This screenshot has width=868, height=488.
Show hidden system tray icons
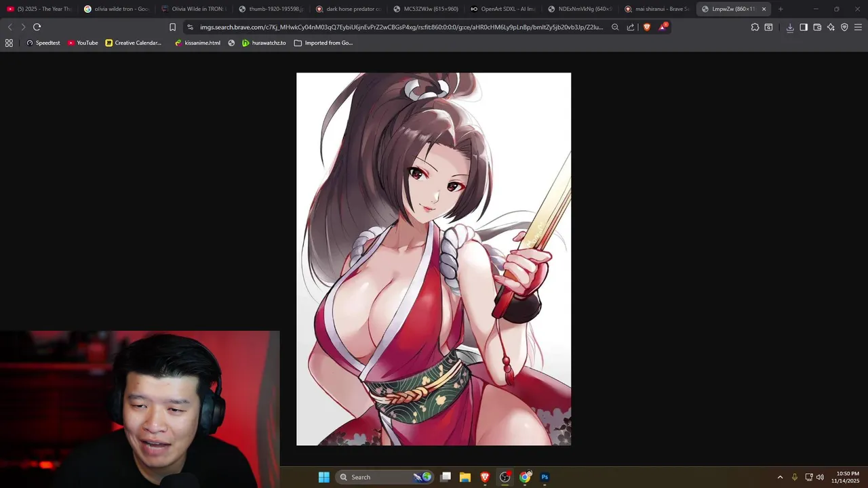(780, 477)
